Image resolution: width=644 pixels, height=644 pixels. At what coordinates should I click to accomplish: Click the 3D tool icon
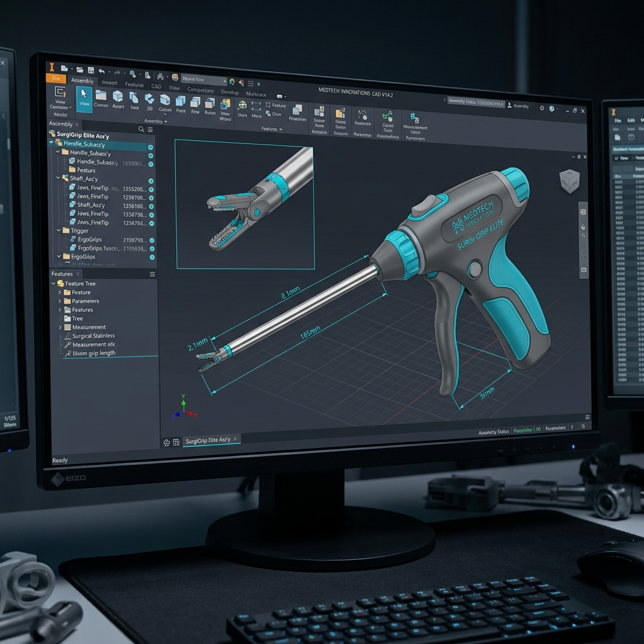150,101
